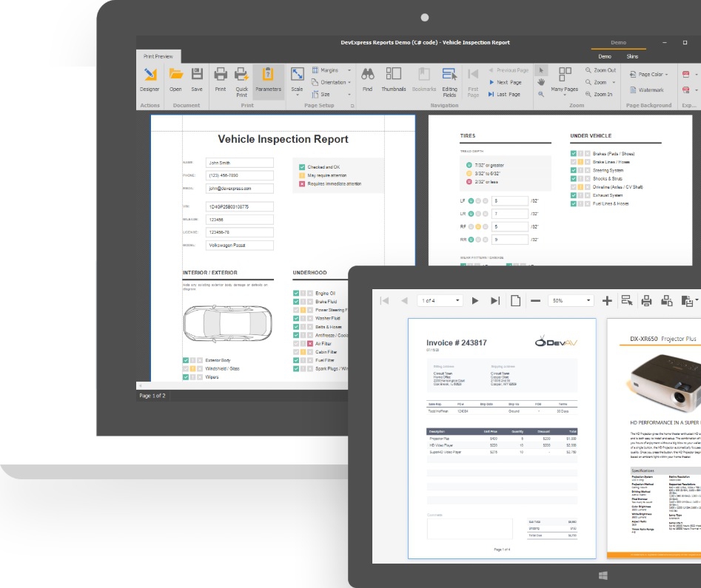Image resolution: width=701 pixels, height=588 pixels.
Task: Open the Demo tab
Action: (605, 56)
